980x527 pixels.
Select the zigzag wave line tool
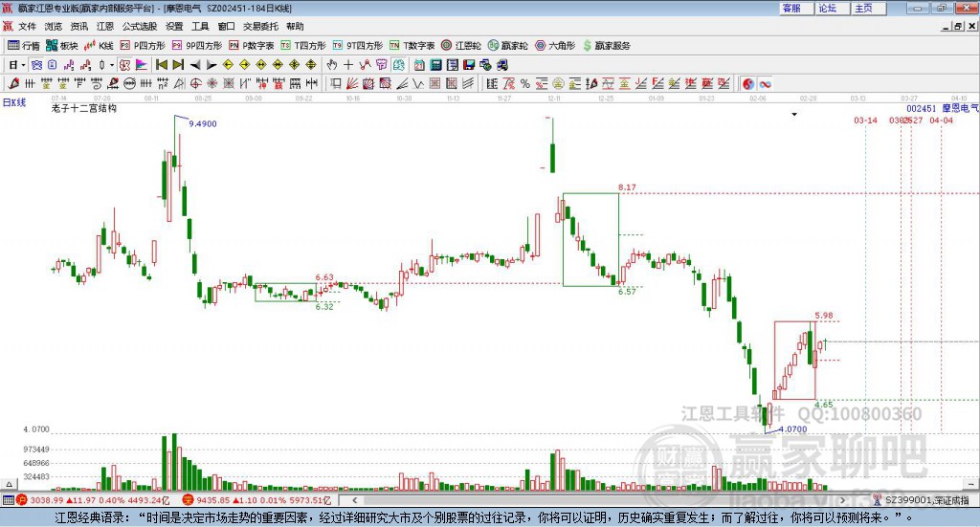pos(417,83)
